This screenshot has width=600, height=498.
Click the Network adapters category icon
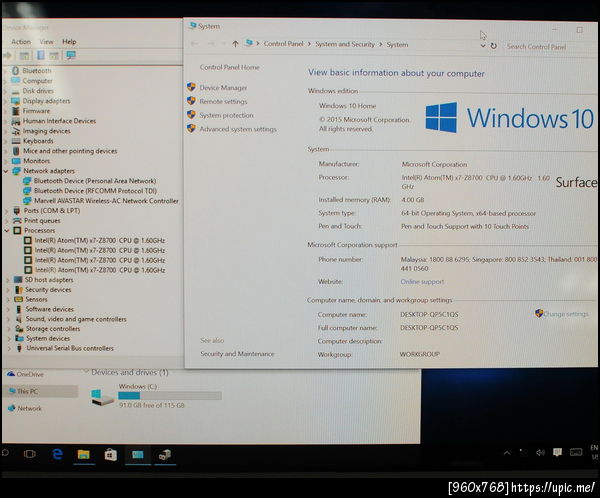pyautogui.click(x=16, y=171)
